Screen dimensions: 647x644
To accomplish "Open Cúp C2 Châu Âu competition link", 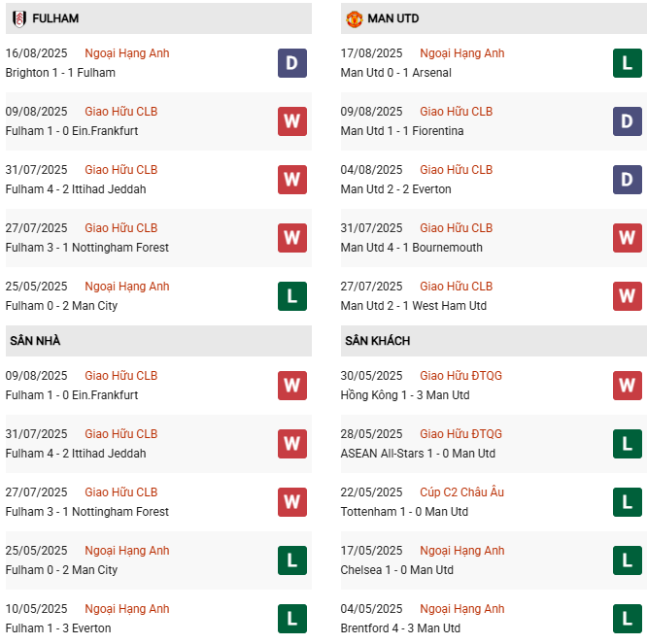I will pyautogui.click(x=464, y=492).
